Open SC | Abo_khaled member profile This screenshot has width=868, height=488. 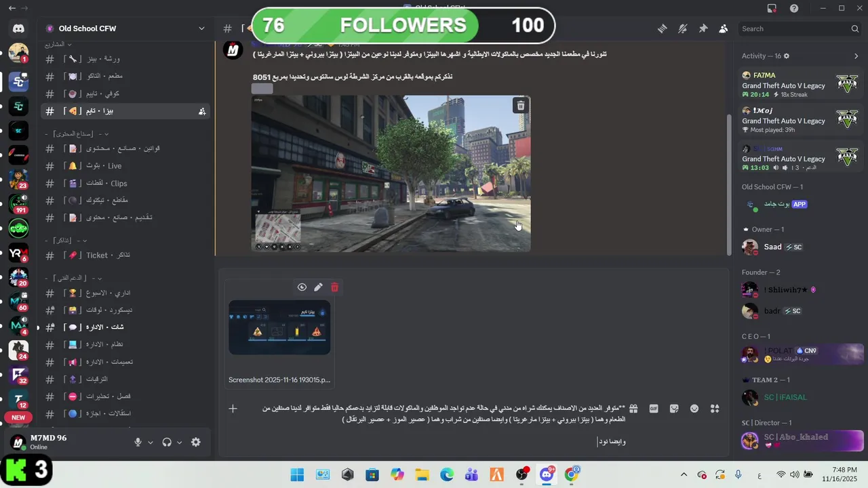(801, 441)
